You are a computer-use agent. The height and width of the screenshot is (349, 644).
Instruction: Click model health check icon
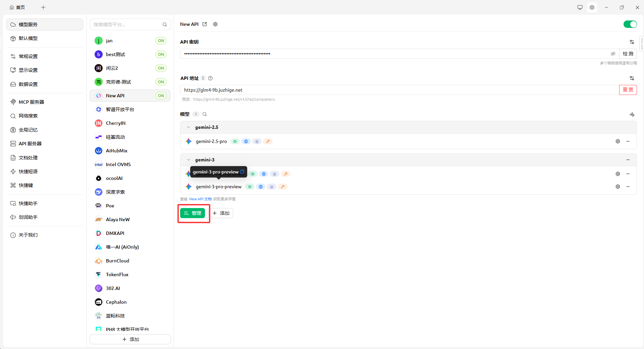point(632,114)
